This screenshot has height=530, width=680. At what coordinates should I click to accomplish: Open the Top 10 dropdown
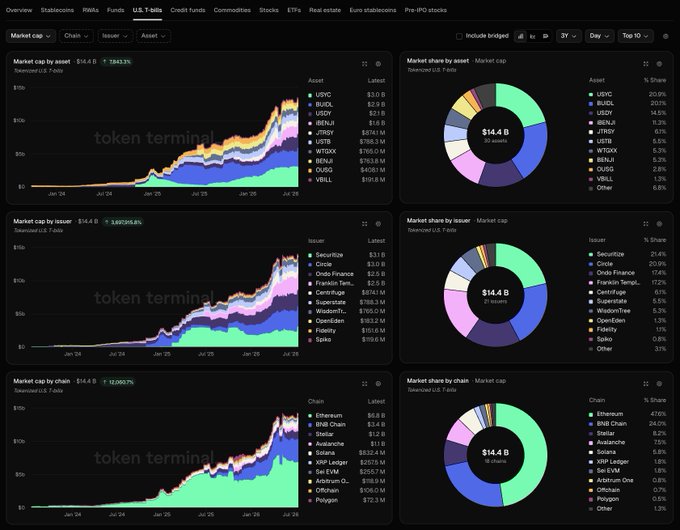tap(635, 36)
